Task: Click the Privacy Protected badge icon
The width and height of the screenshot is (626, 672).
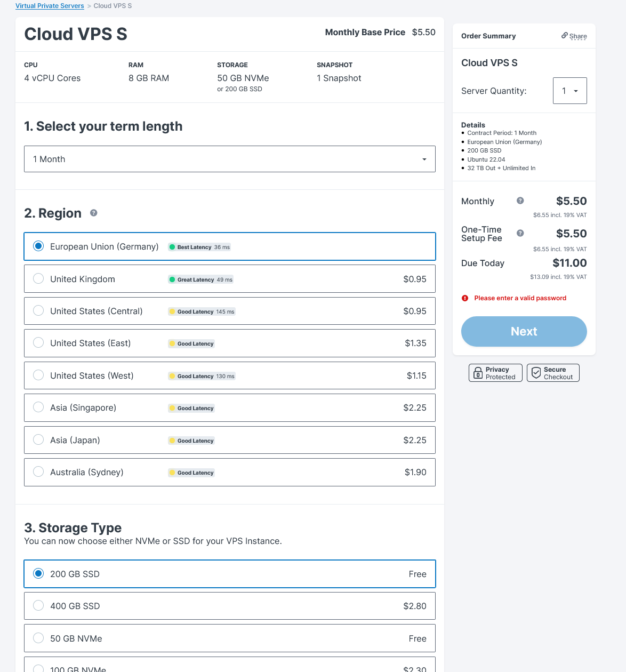Action: [477, 373]
